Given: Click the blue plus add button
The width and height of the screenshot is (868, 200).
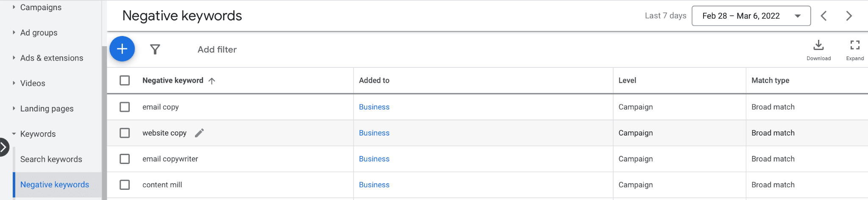Looking at the screenshot, I should pyautogui.click(x=122, y=49).
